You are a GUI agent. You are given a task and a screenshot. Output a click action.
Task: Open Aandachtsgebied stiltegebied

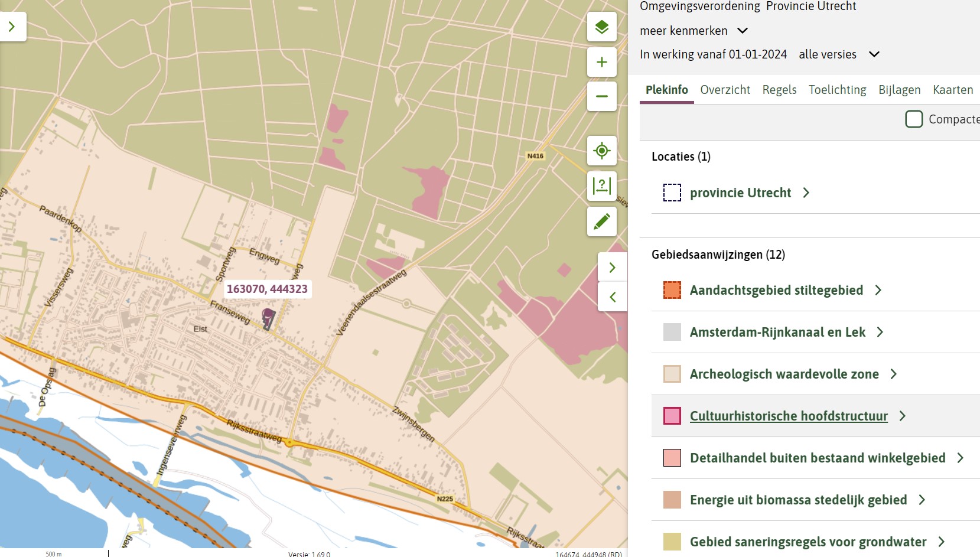pyautogui.click(x=776, y=290)
